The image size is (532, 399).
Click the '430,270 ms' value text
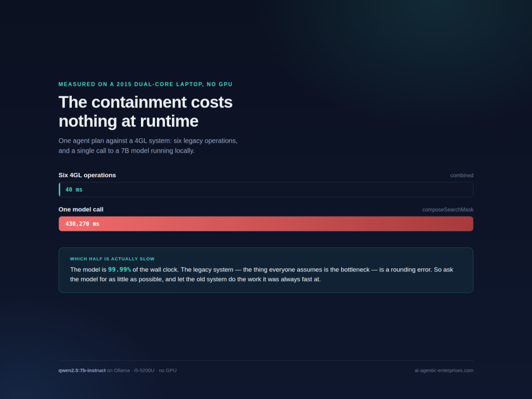click(x=82, y=224)
